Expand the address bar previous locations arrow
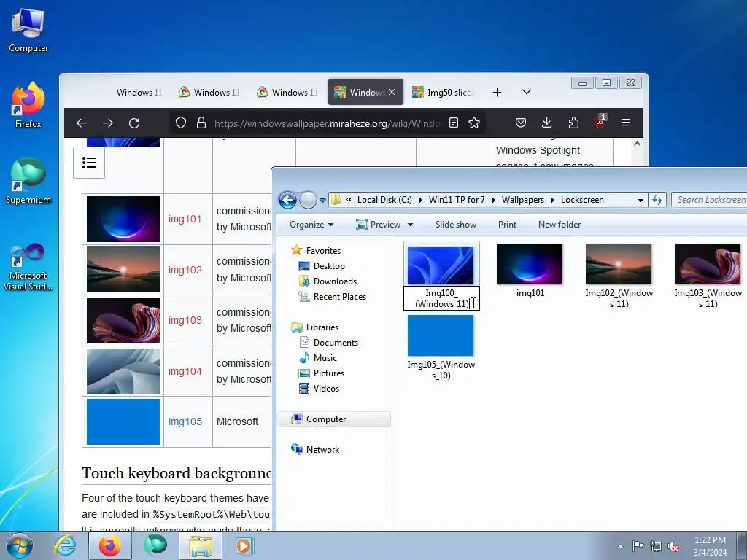The height and width of the screenshot is (560, 747). (x=640, y=201)
